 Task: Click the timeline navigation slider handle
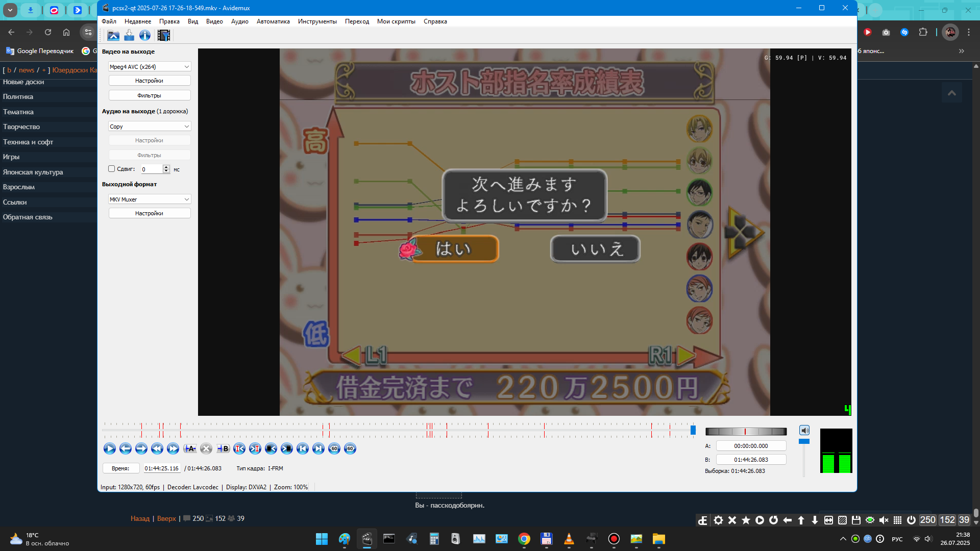(x=693, y=431)
